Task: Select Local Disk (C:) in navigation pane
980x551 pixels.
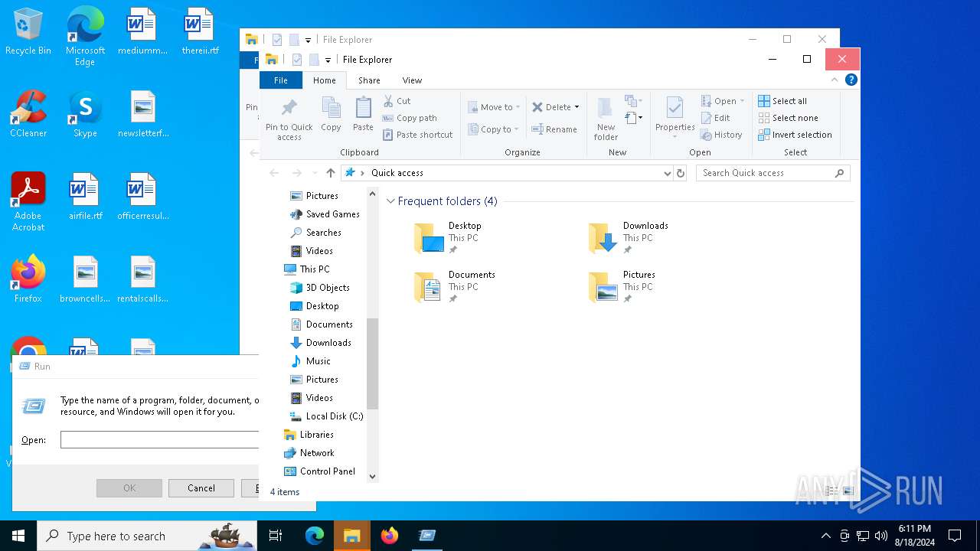Action: [x=327, y=416]
